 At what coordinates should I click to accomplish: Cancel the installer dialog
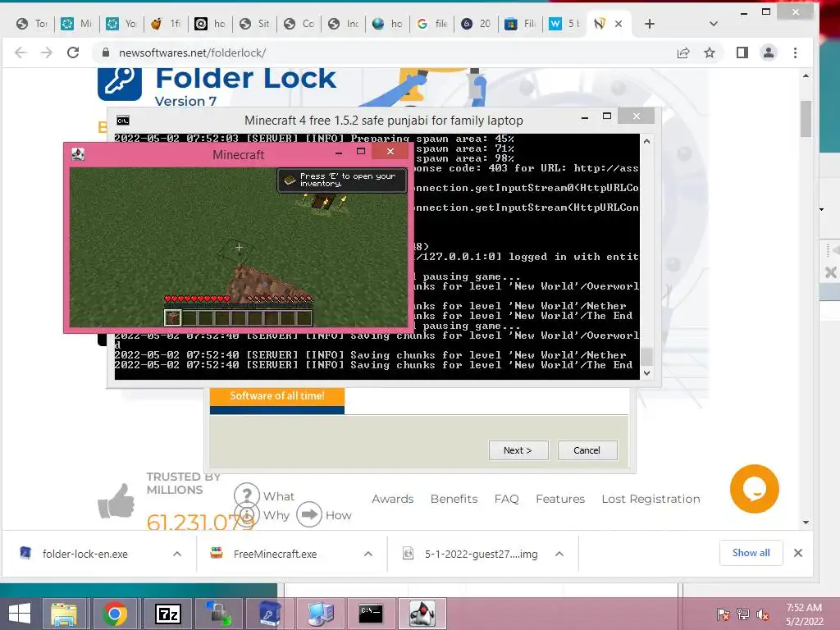[x=587, y=450]
